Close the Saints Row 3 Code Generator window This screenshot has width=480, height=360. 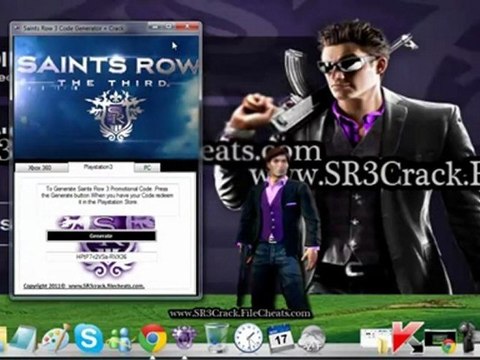click(x=187, y=27)
